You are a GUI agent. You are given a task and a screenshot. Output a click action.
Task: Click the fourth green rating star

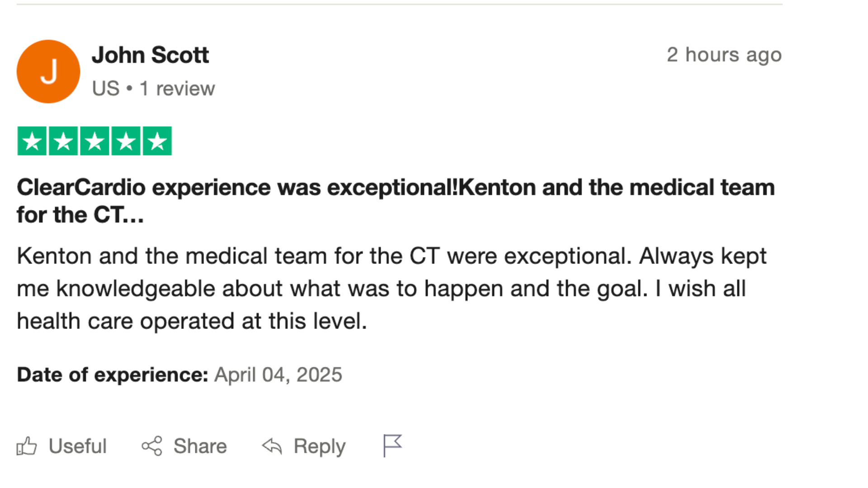coord(126,141)
